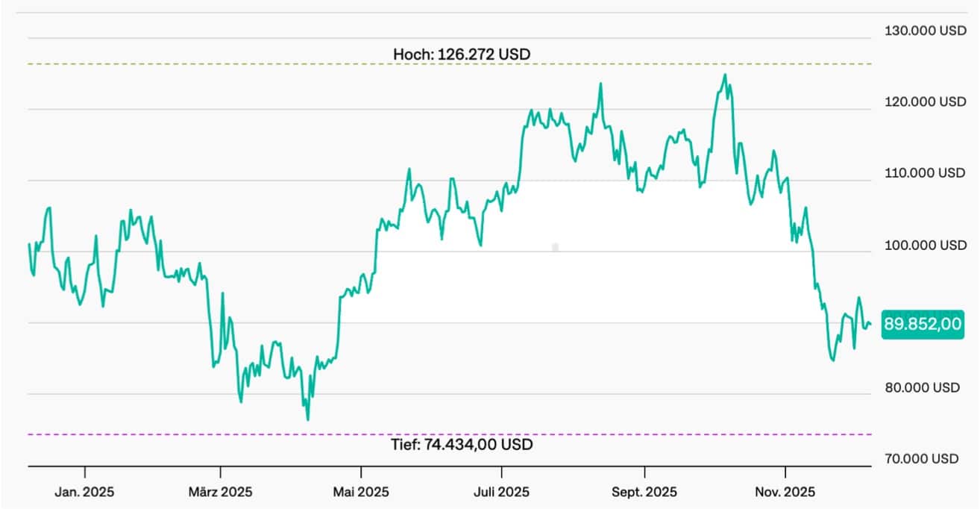This screenshot has height=509, width=980.
Task: Select the Juli 2025 x-axis label
Action: click(502, 492)
